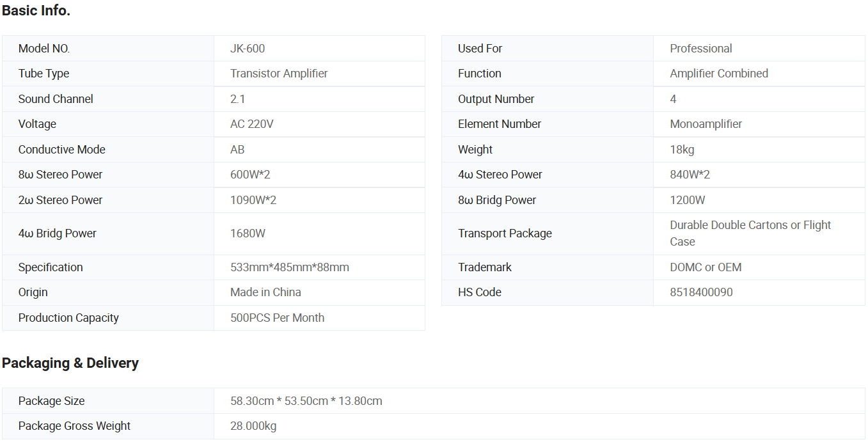Click the Conductive Mode label
This screenshot has height=442, width=868.
tap(61, 150)
